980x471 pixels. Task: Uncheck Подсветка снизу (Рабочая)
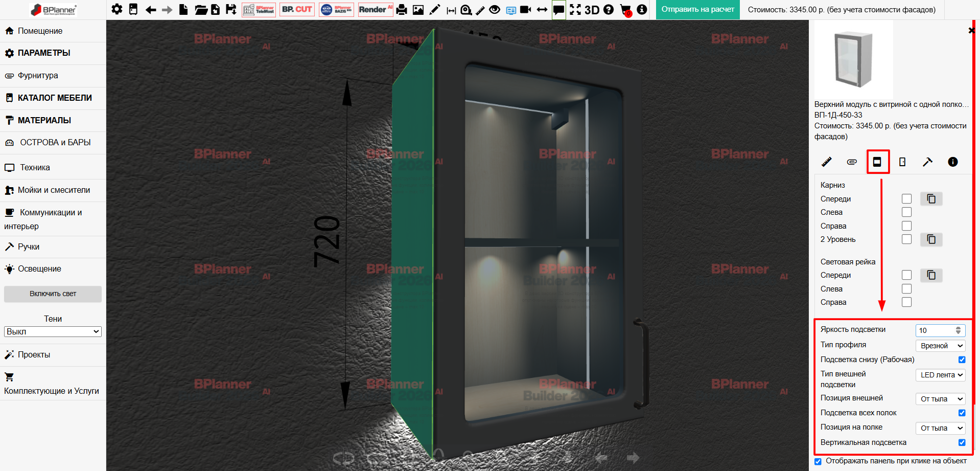coord(962,360)
